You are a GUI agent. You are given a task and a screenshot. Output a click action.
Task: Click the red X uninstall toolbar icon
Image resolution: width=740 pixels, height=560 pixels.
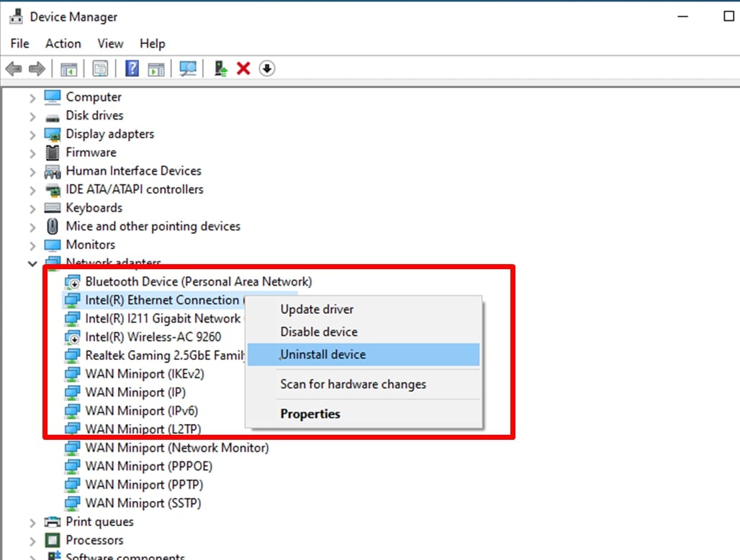point(243,68)
